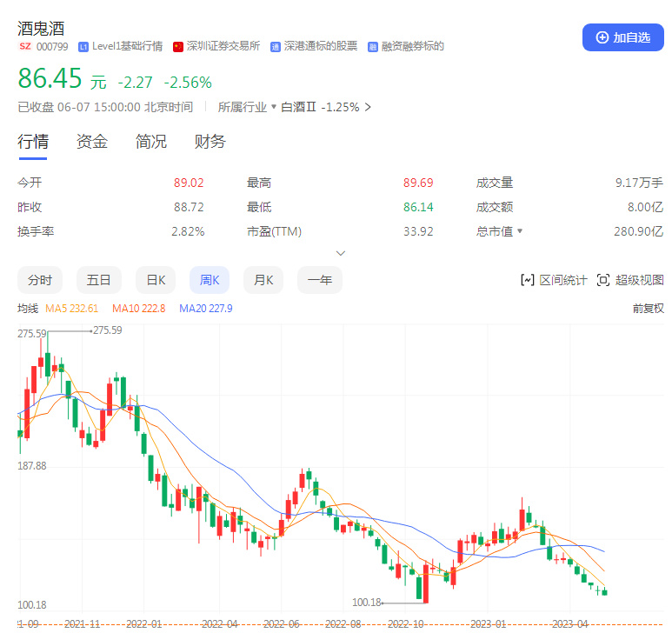Select the 月K chart period

[263, 280]
